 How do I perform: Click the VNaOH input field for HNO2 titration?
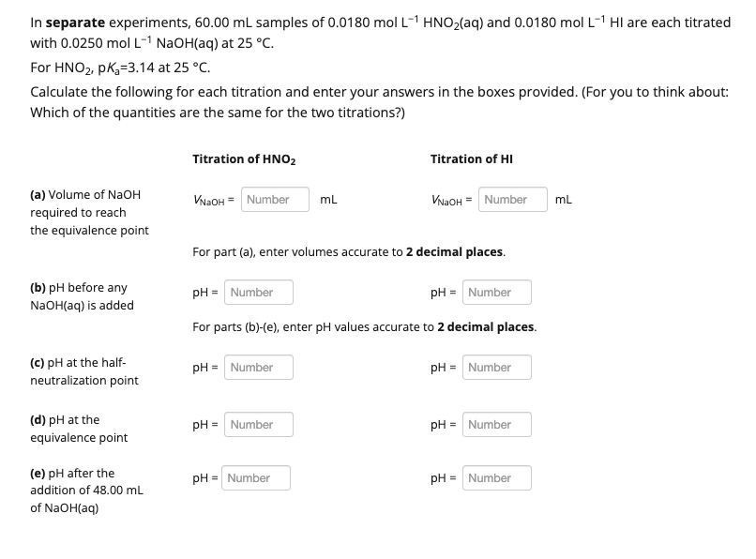tap(274, 199)
